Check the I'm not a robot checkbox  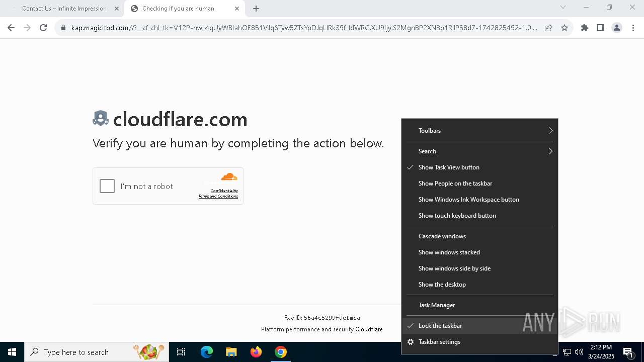tap(107, 186)
